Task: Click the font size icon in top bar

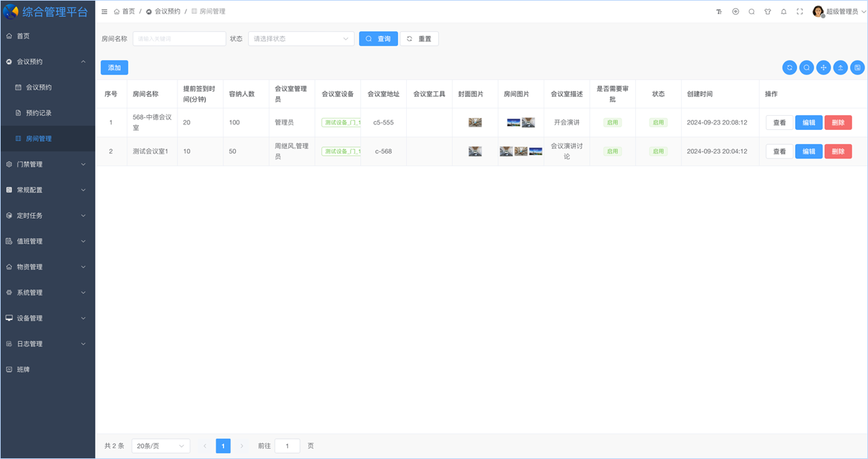Action: coord(719,12)
